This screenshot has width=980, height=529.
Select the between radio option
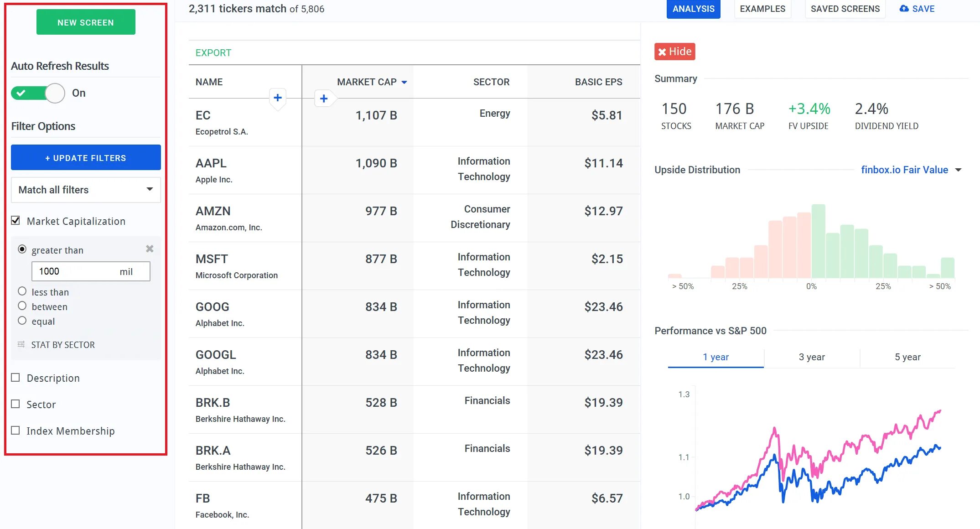click(22, 306)
